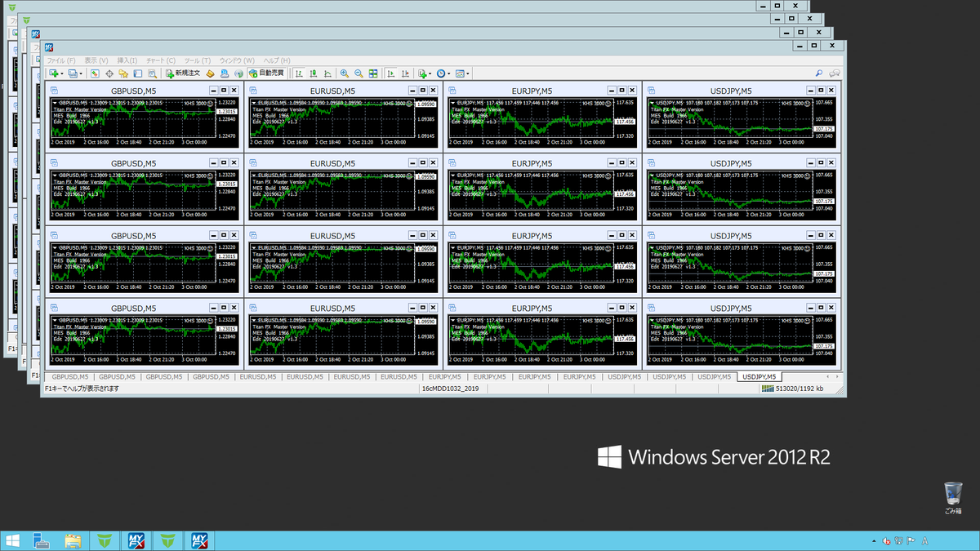Open the Periods clock icon
The image size is (980, 551).
point(441,73)
